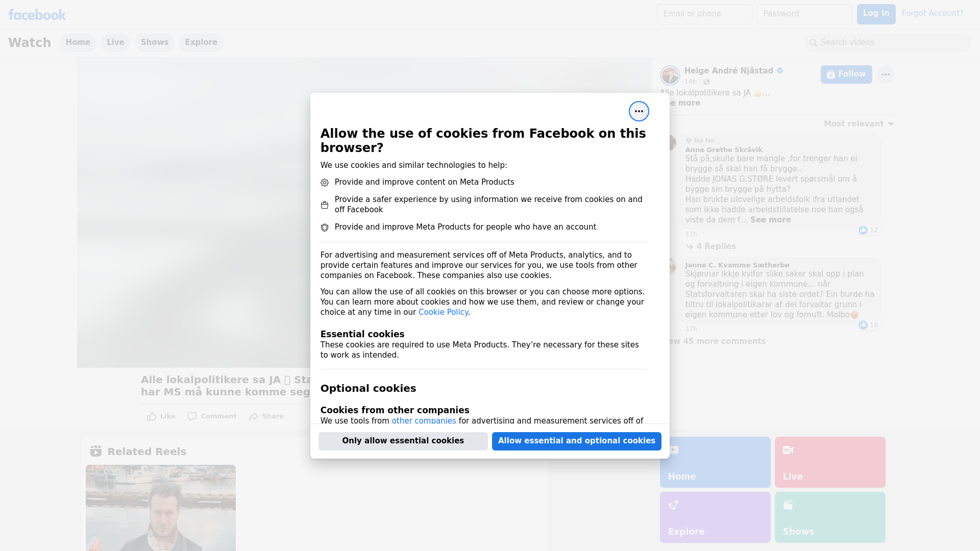Click the Explore tile rocket icon
Viewport: 980px width, 551px height.
pyautogui.click(x=674, y=505)
